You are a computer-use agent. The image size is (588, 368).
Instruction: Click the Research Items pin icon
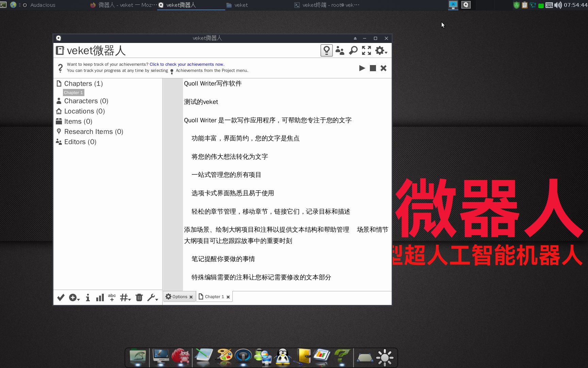(59, 132)
